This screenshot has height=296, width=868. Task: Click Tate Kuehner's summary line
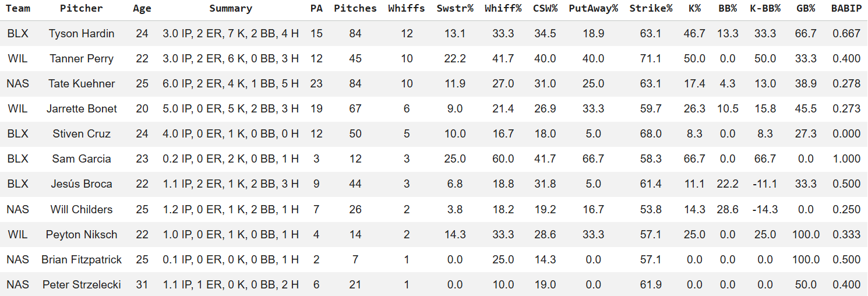(x=231, y=84)
